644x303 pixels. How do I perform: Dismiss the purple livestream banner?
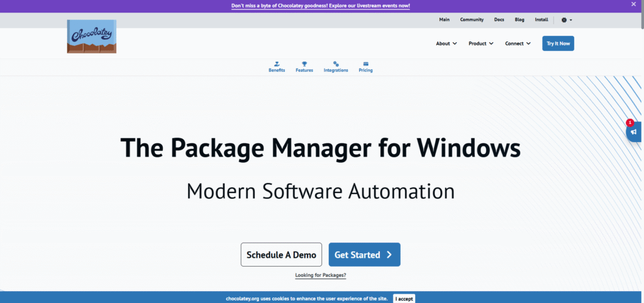633,4
